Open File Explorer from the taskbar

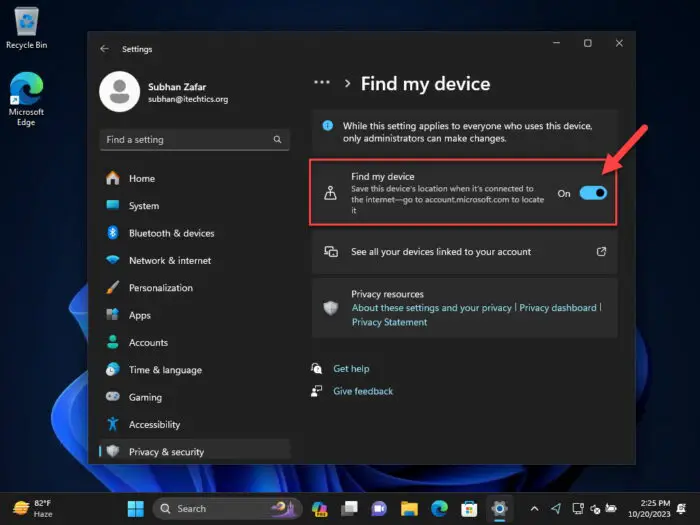pyautogui.click(x=409, y=508)
